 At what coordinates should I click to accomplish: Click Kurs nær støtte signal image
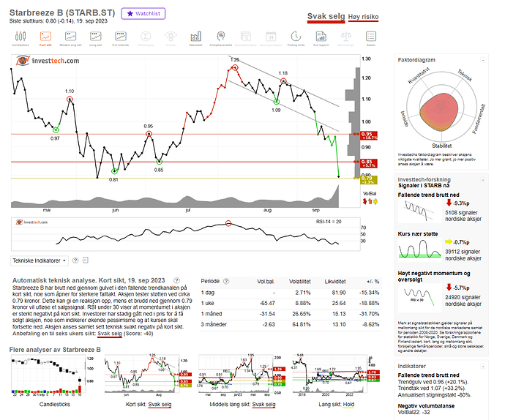point(419,249)
